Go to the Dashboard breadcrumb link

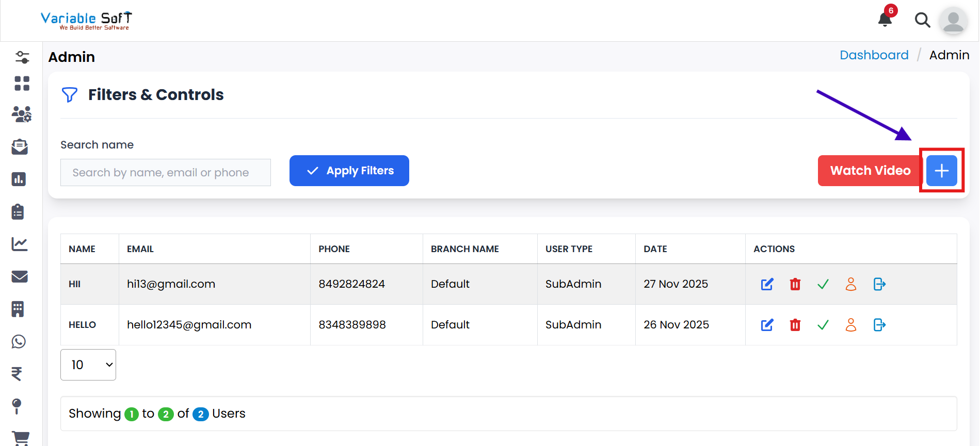click(x=874, y=55)
